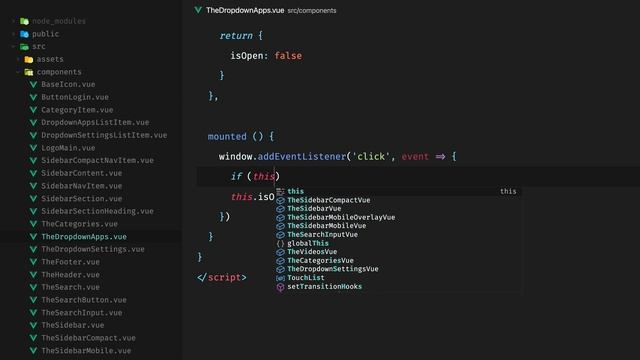
Task: Expand the assets folder arrow
Action: coord(18,60)
